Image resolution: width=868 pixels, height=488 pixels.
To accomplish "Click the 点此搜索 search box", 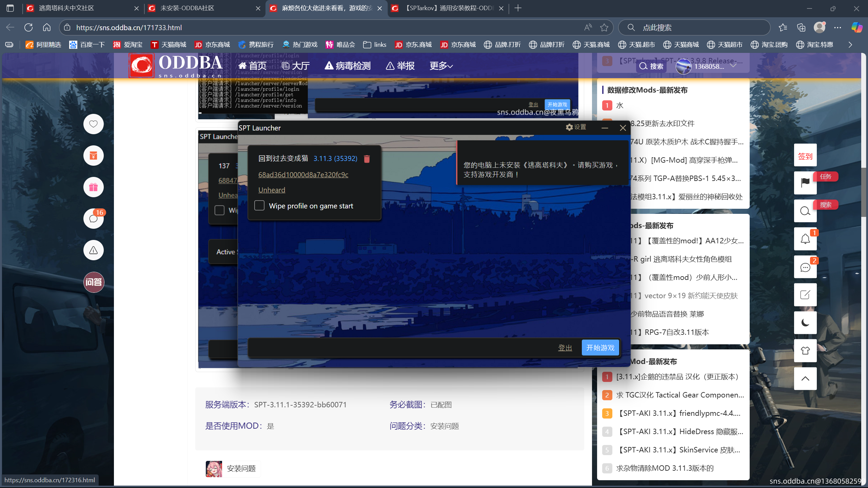I will coord(694,27).
